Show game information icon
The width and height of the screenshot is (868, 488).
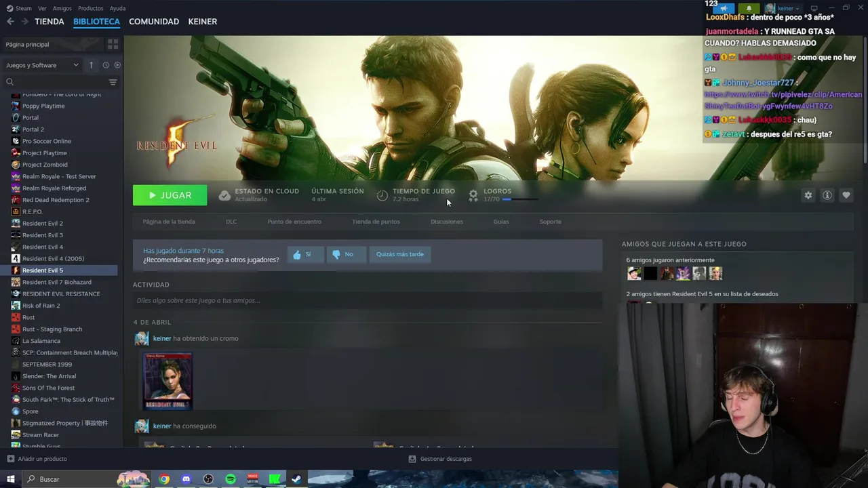coord(827,195)
